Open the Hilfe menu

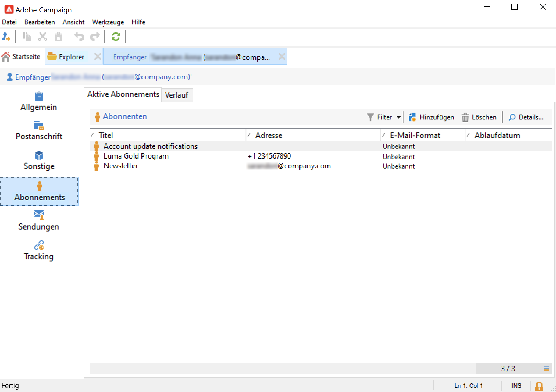tap(138, 22)
